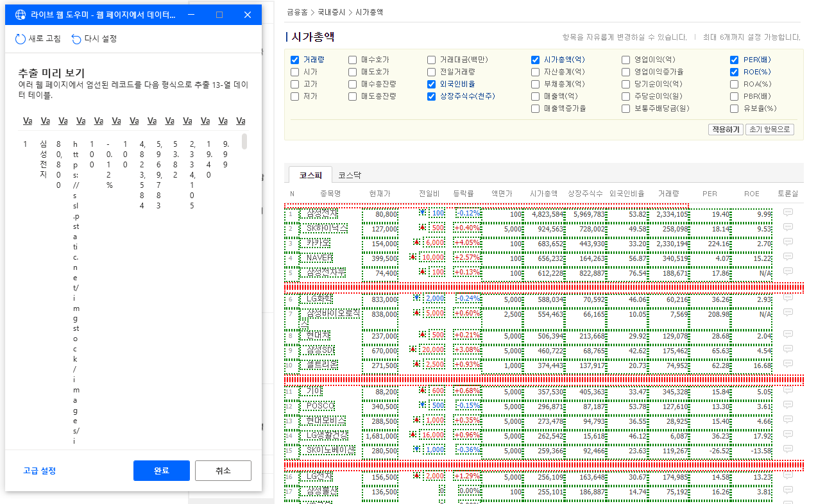Open discussion icon for LG화학 row

(x=788, y=298)
